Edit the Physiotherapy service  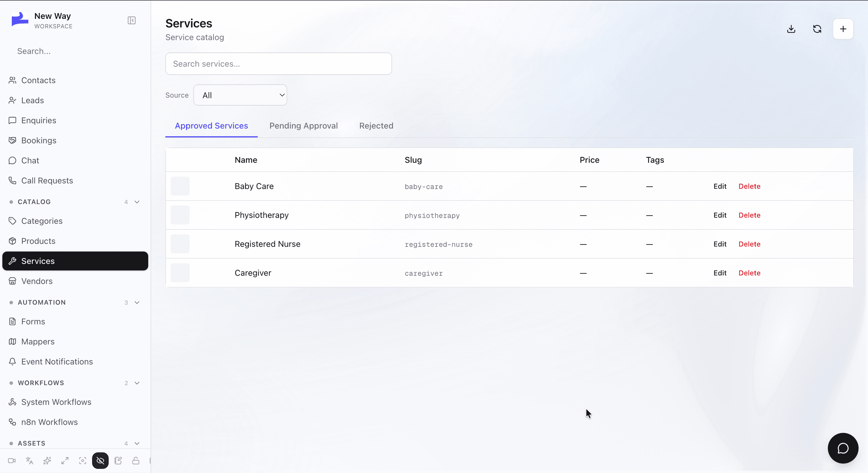click(720, 215)
